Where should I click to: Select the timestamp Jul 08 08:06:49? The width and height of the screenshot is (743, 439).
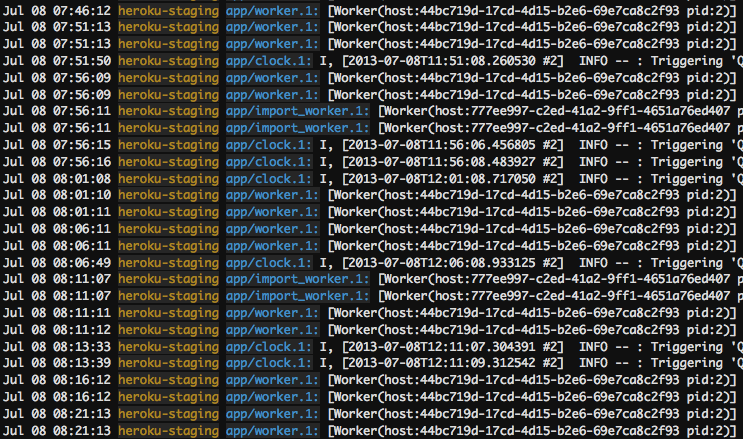click(x=57, y=263)
